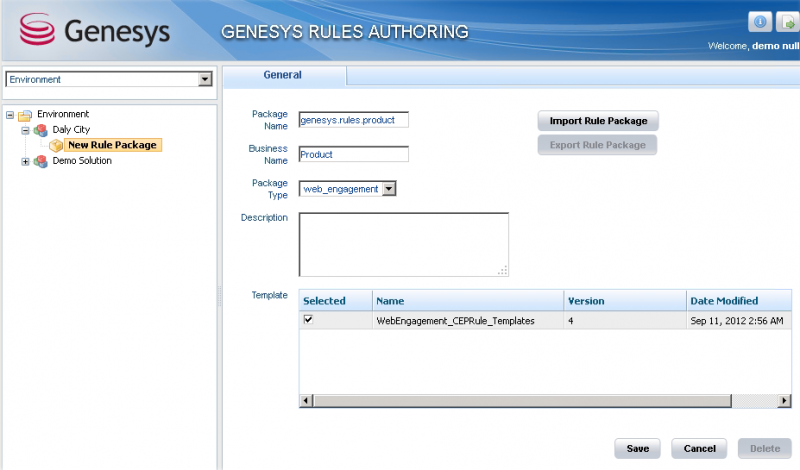Select the Environment root tree label

(x=63, y=114)
